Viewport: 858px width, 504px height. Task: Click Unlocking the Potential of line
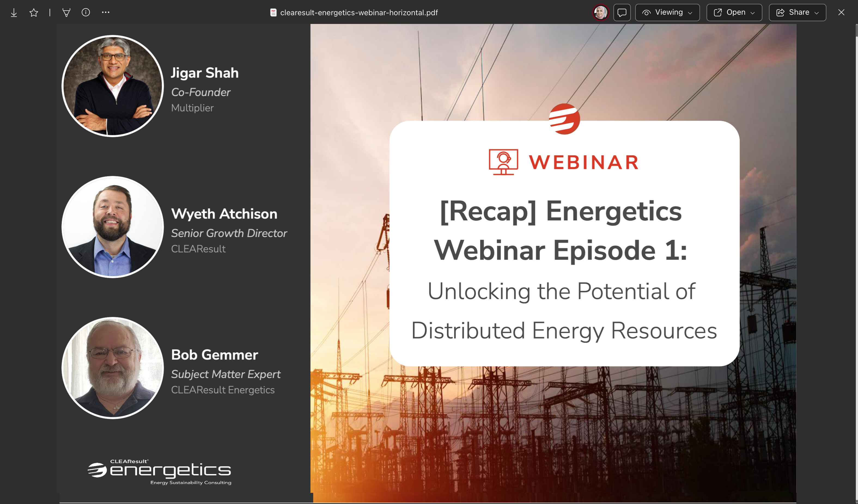click(x=561, y=291)
